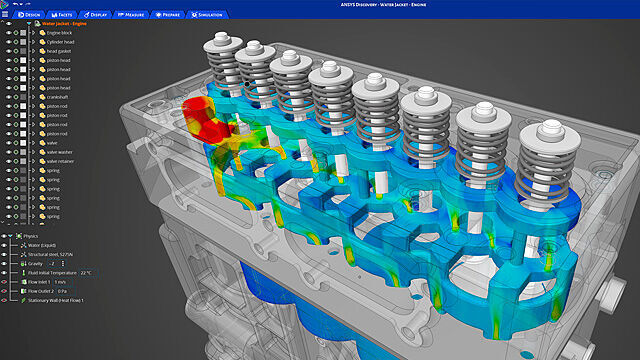
Task: Switch to the Facets tab
Action: click(x=62, y=15)
